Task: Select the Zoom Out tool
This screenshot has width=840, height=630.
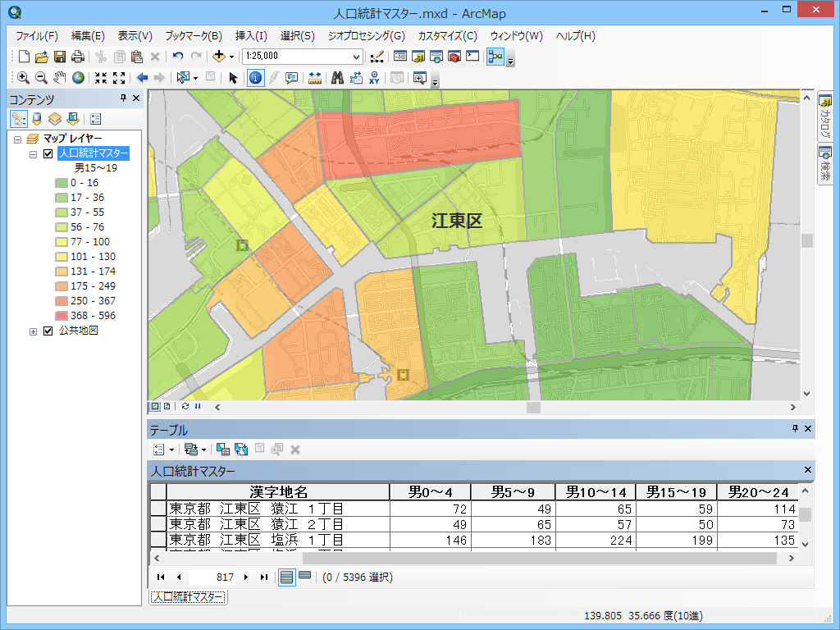Action: click(41, 78)
